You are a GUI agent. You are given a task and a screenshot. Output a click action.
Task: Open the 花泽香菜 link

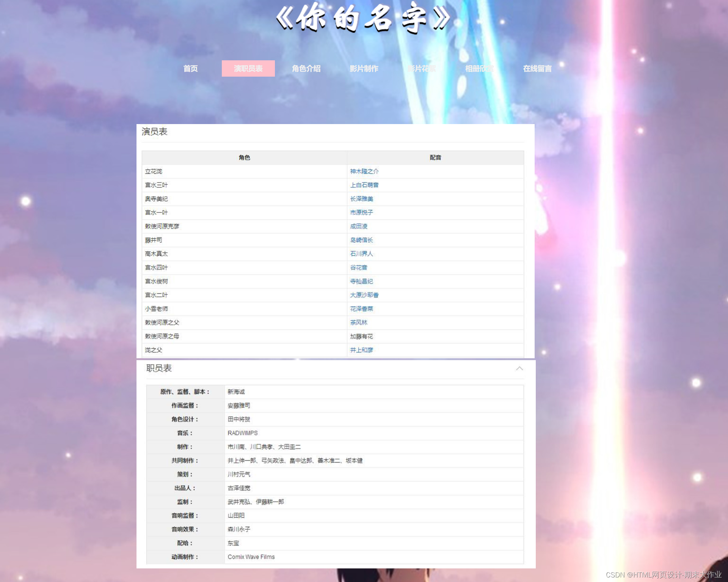tap(361, 309)
